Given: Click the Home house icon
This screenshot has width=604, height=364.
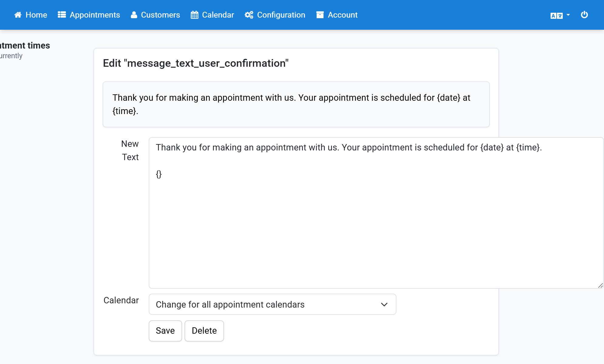Looking at the screenshot, I should coord(18,15).
